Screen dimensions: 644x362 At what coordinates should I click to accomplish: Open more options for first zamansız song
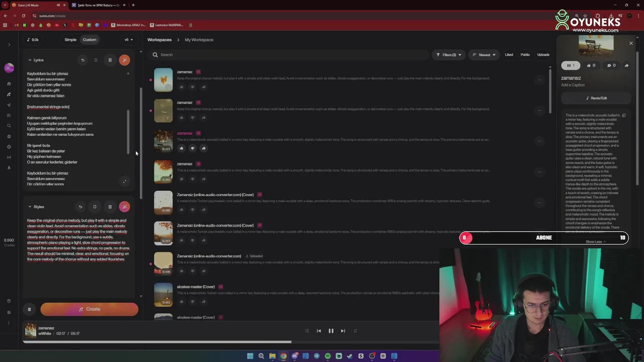pyautogui.click(x=539, y=80)
